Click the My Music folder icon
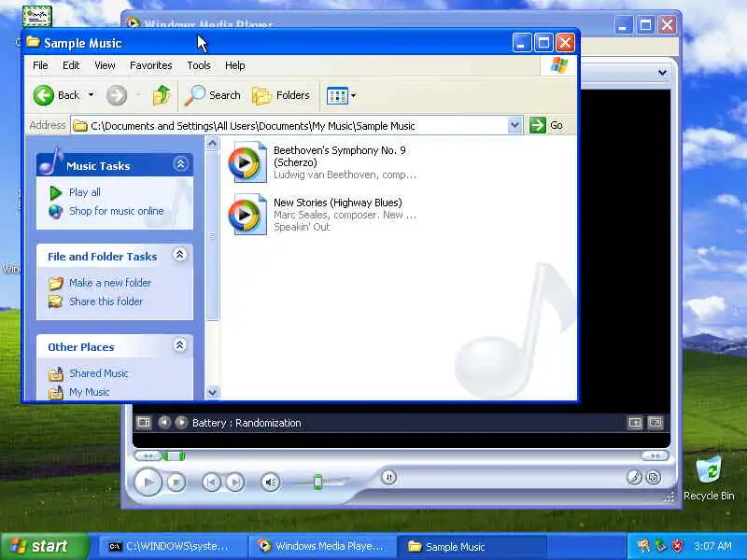This screenshot has width=747, height=560. coord(56,392)
